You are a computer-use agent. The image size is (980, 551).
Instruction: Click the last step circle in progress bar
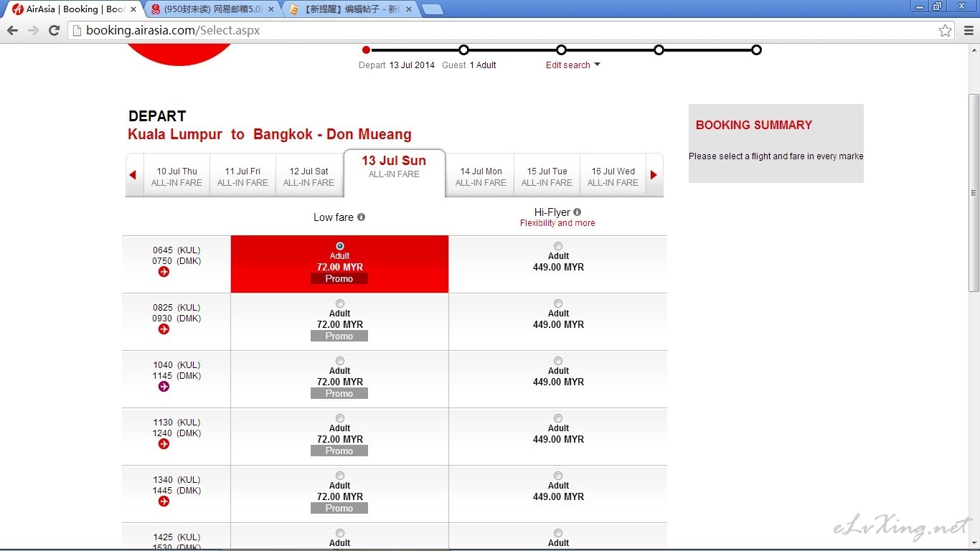coord(756,50)
